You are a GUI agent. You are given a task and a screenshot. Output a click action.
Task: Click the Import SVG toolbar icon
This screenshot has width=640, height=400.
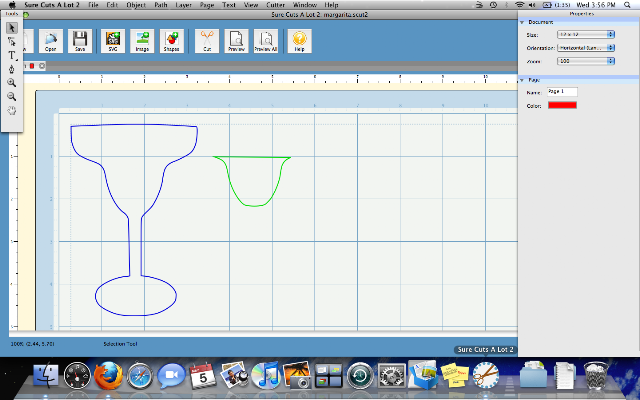click(113, 41)
